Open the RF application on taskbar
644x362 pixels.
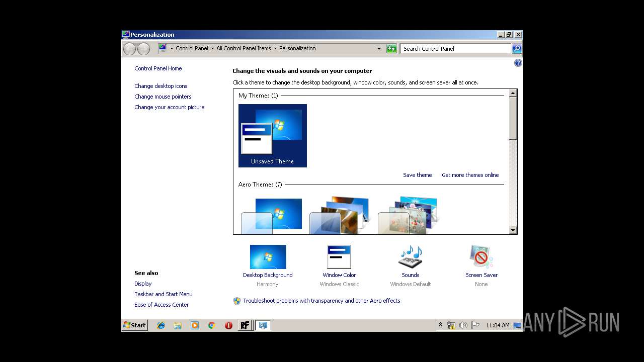pos(245,325)
